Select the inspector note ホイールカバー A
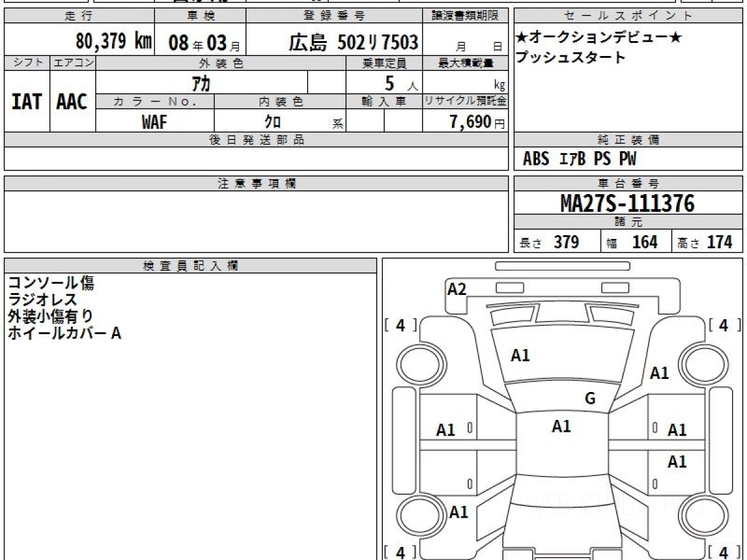This screenshot has height=560, width=747. [x=64, y=334]
